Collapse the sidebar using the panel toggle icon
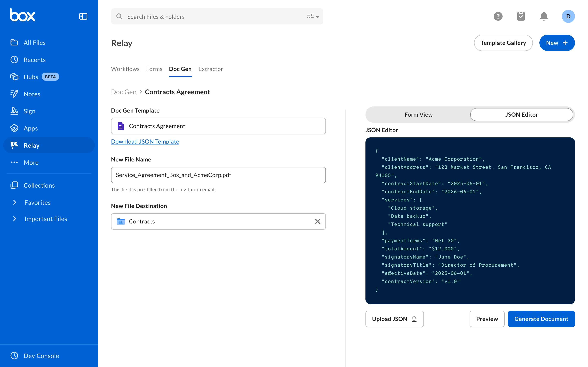Screen dimensions: 588x367 point(83,16)
